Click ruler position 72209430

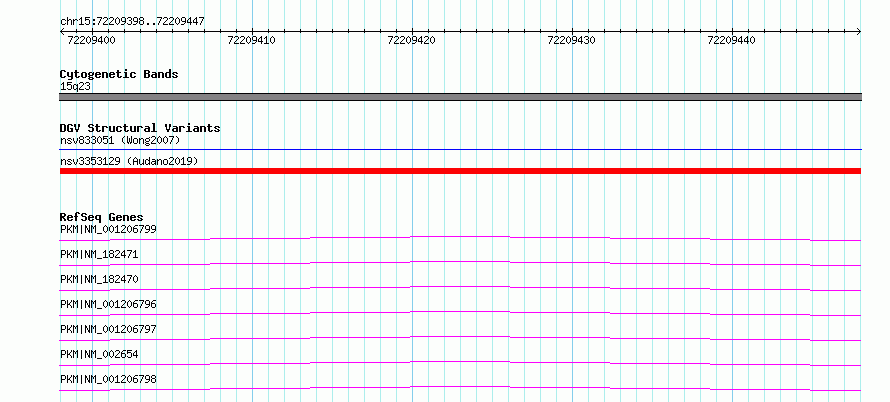pyautogui.click(x=572, y=40)
